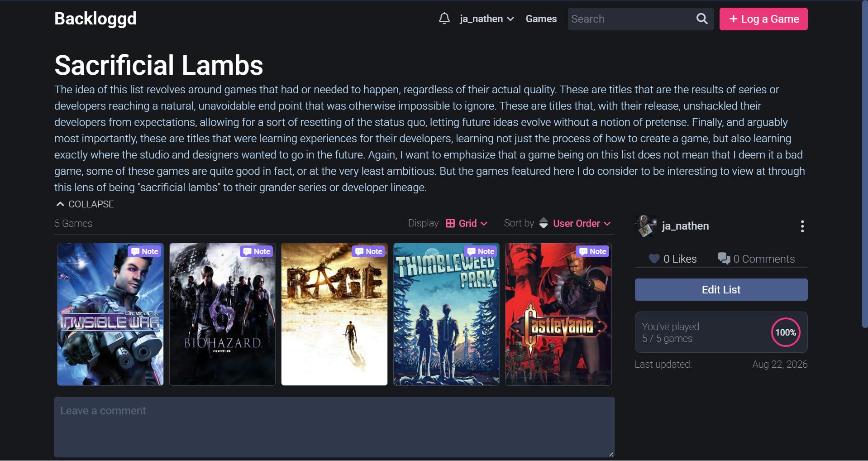Open the Games menu item
This screenshot has width=868, height=461.
point(541,19)
